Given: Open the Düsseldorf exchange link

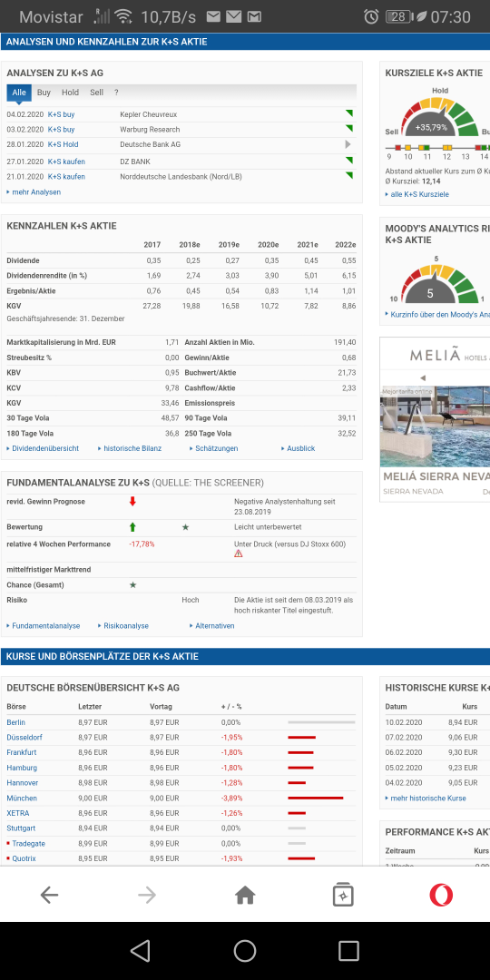Looking at the screenshot, I should (x=24, y=737).
